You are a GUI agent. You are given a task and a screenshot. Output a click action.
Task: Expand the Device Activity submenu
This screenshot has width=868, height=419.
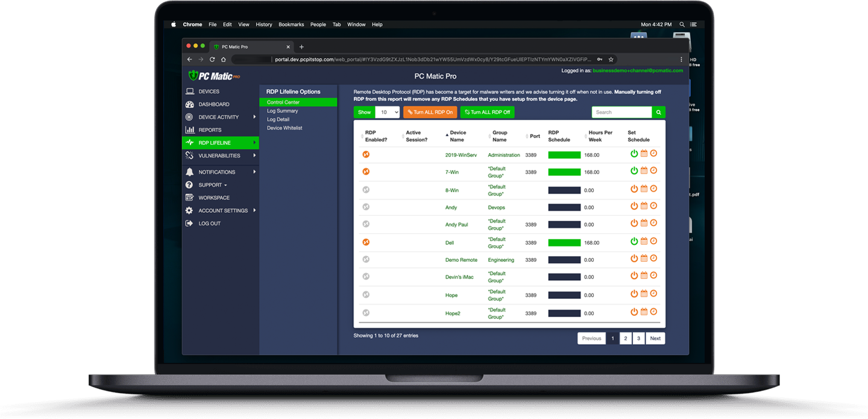(x=254, y=117)
